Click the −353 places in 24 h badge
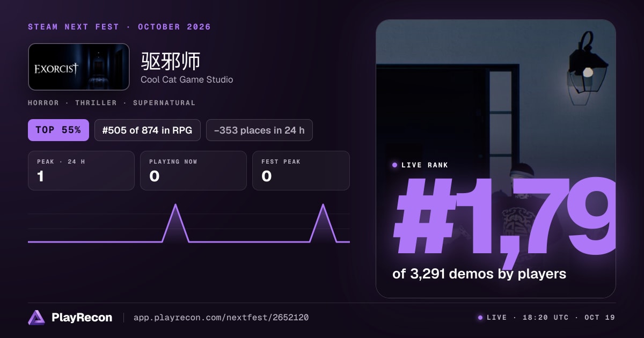This screenshot has height=338, width=644. click(259, 130)
